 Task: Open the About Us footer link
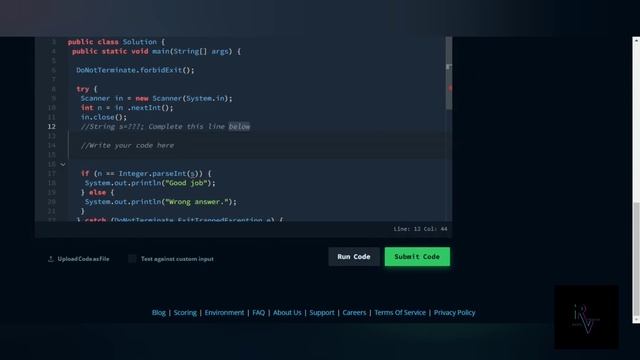point(287,313)
